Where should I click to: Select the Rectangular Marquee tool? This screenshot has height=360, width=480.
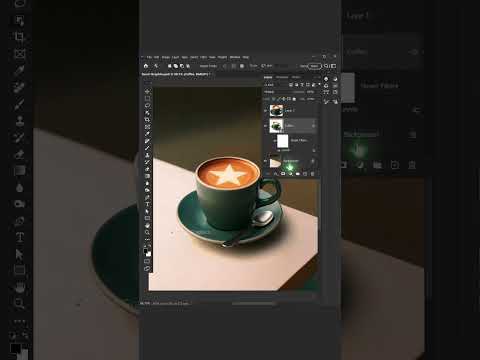tap(147, 98)
